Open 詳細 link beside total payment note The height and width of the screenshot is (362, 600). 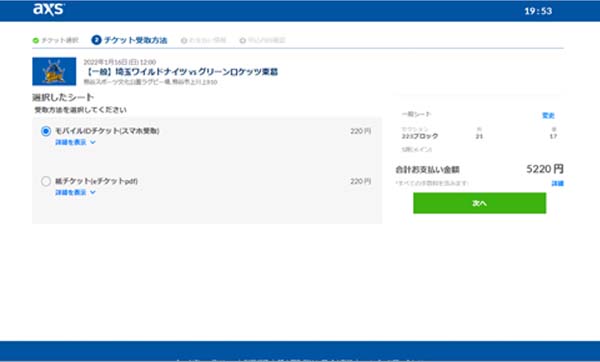(x=558, y=183)
